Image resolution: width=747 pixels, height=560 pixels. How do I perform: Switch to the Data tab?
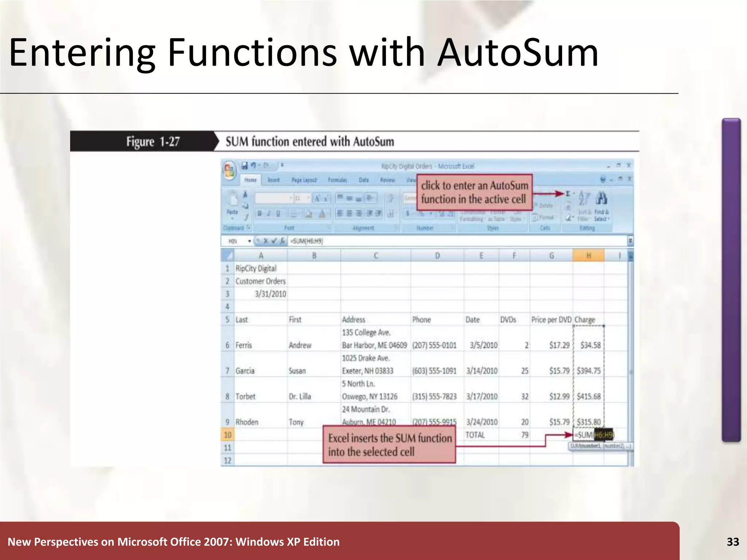pyautogui.click(x=364, y=180)
